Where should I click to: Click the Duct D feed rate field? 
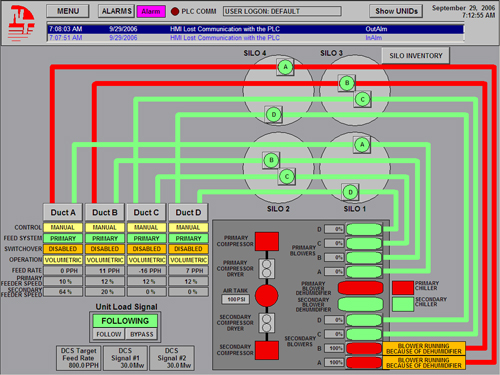[188, 271]
